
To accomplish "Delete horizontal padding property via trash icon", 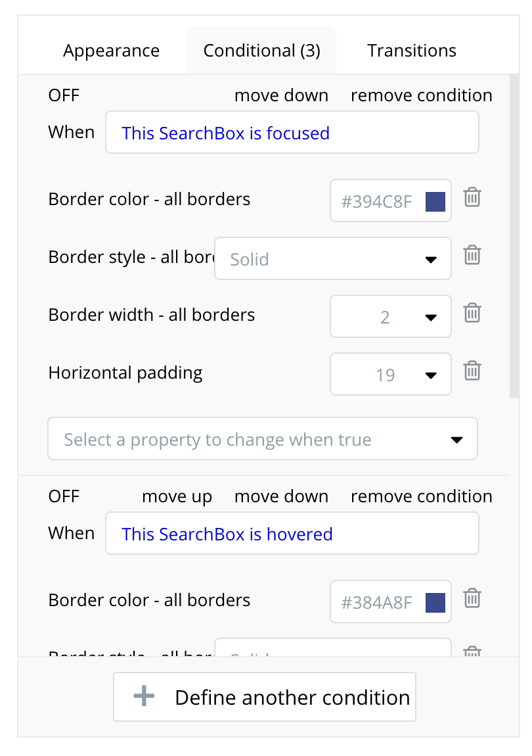I will tap(472, 371).
